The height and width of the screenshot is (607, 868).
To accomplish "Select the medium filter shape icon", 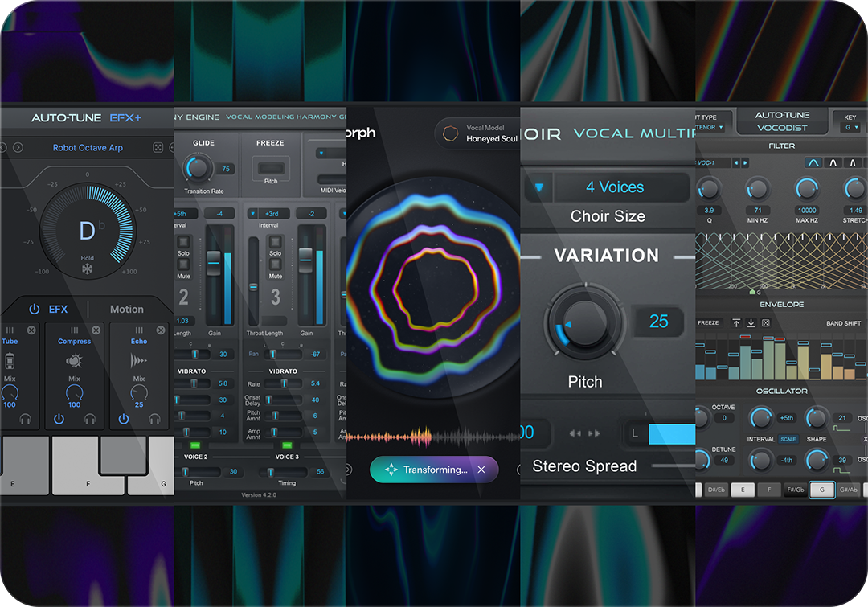I will coord(833,163).
